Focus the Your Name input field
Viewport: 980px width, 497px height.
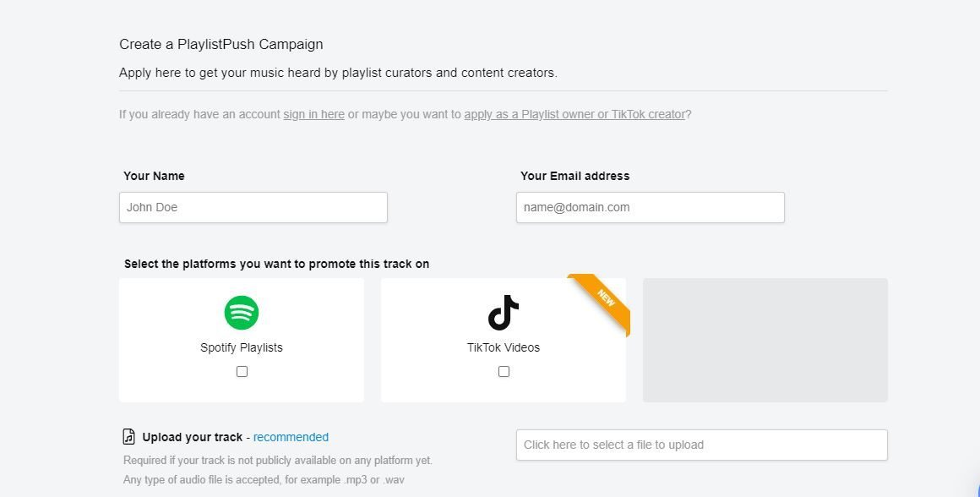253,207
